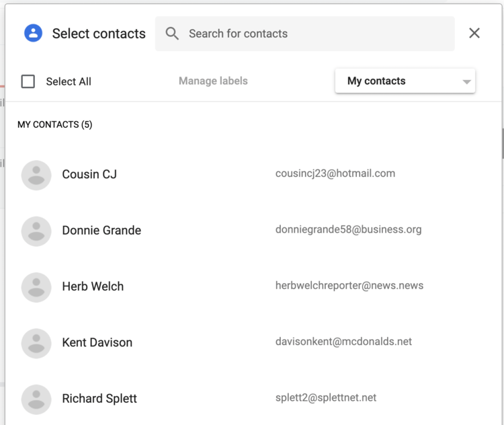Check the Select All checkbox
The width and height of the screenshot is (504, 425).
[x=28, y=81]
